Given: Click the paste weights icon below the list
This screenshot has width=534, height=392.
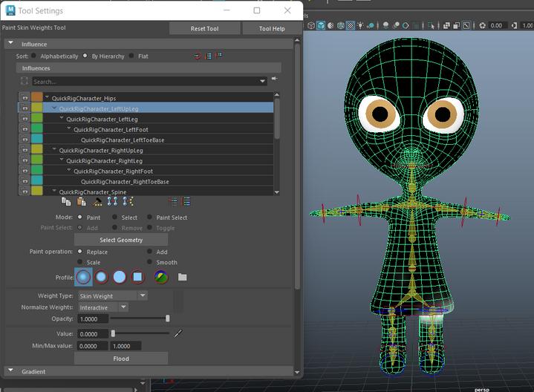Looking at the screenshot, I should tap(82, 201).
